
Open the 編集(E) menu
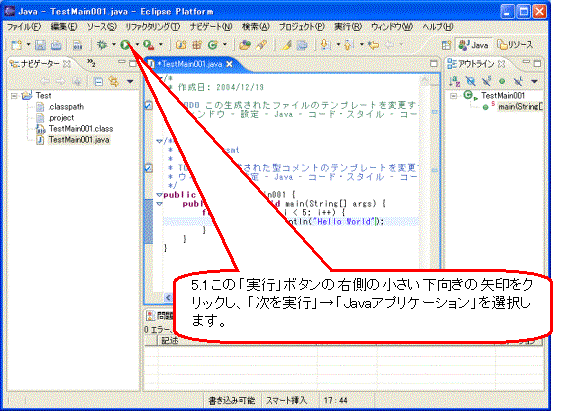point(64,27)
